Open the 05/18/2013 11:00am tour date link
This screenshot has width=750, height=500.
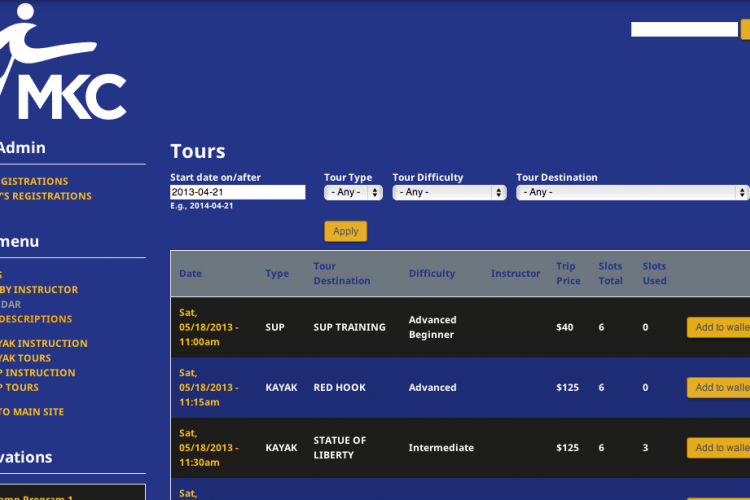[208, 327]
